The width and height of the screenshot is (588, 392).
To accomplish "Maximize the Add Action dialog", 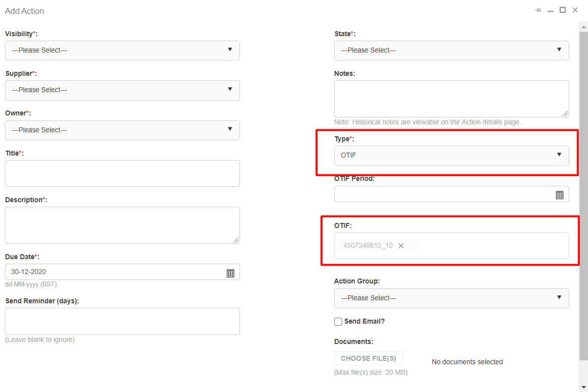I will point(563,10).
